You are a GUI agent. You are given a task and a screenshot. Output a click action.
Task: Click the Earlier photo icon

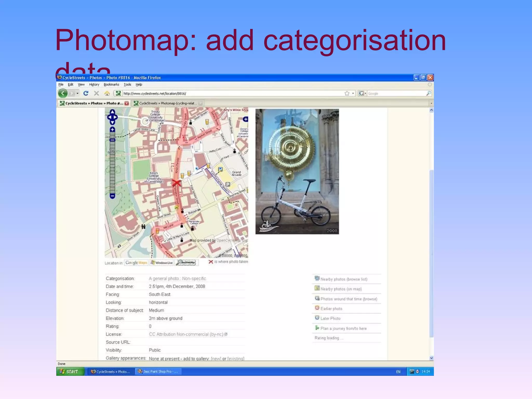pos(317,308)
